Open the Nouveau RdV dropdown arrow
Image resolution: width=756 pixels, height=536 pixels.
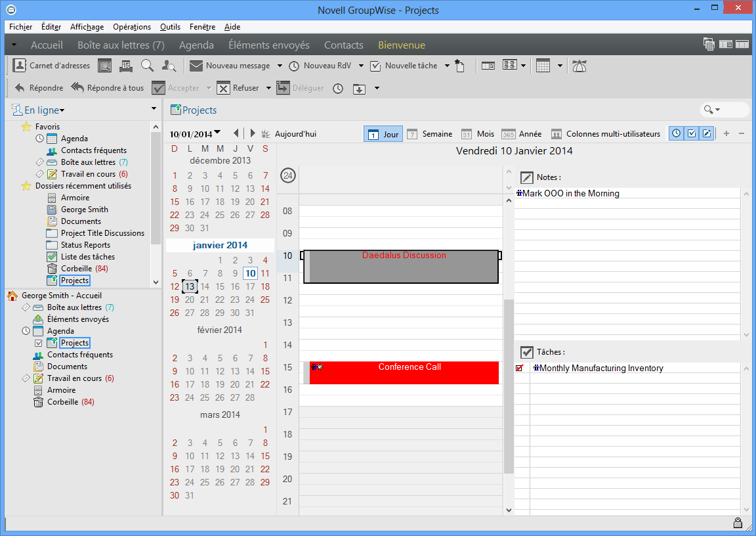tap(361, 66)
